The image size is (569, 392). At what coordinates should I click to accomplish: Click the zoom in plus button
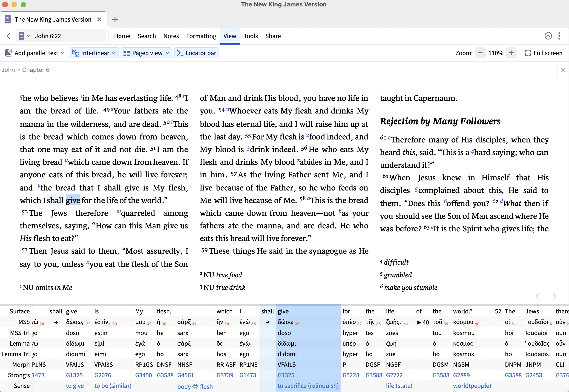point(512,53)
